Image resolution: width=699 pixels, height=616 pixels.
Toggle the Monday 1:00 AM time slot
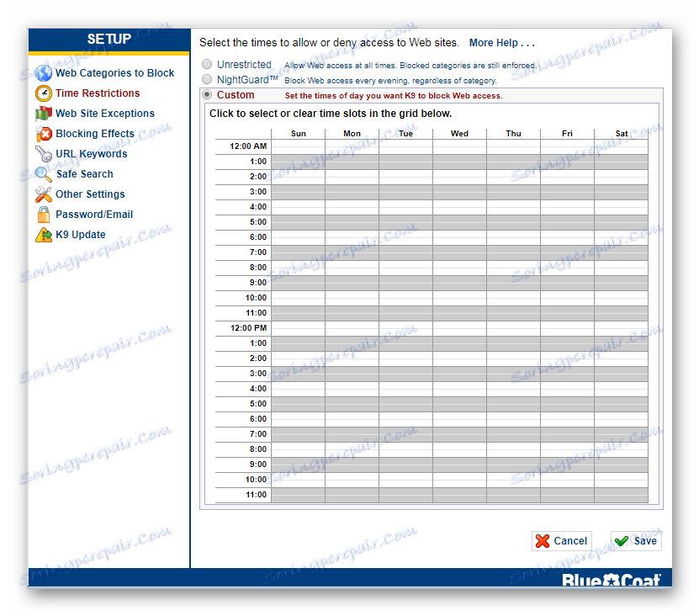(x=352, y=162)
